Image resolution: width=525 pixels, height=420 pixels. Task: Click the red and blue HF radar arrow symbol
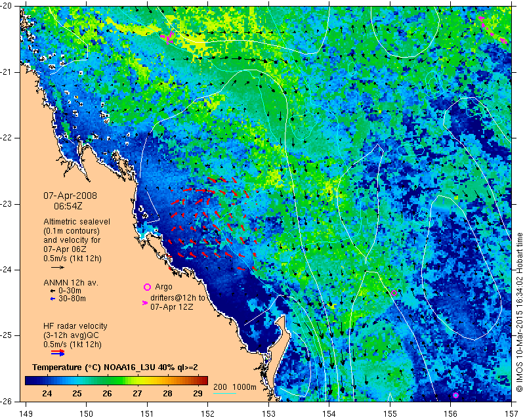click(58, 352)
